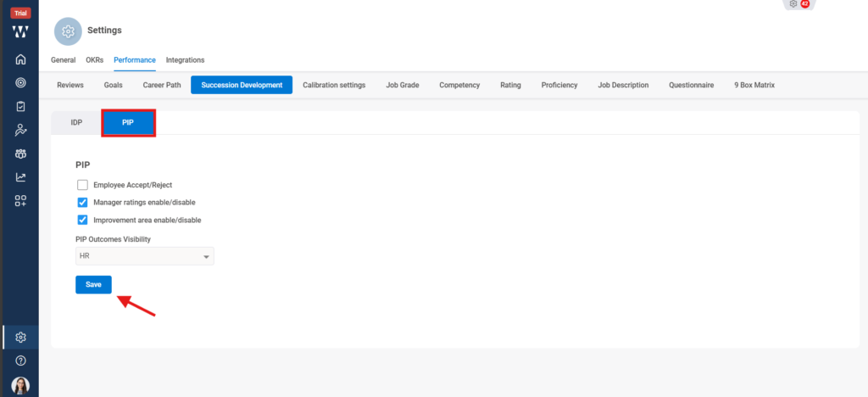Open Career Path sub-tab

point(162,86)
